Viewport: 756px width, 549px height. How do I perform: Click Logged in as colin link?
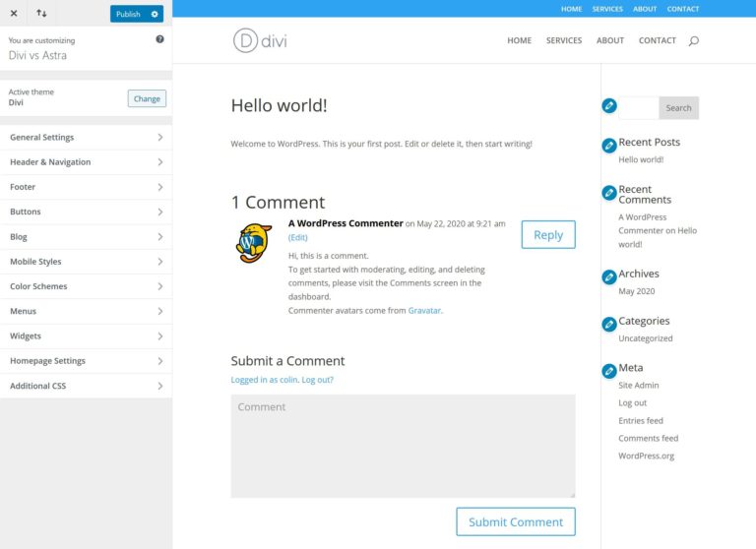264,380
